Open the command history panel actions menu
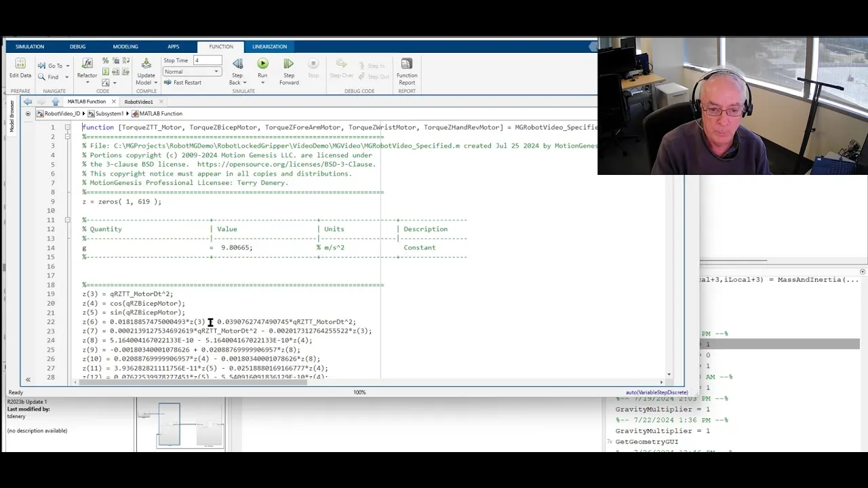The width and height of the screenshot is (868, 488). [x=863, y=272]
